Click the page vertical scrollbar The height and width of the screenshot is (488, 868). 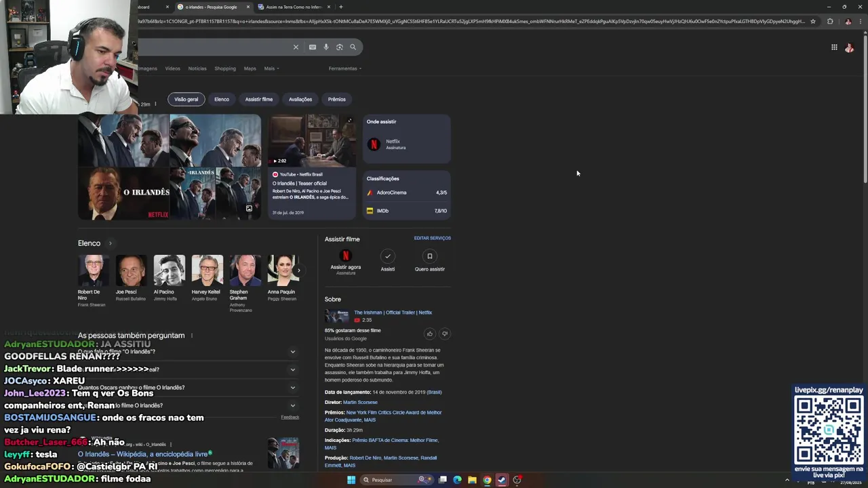[x=865, y=108]
